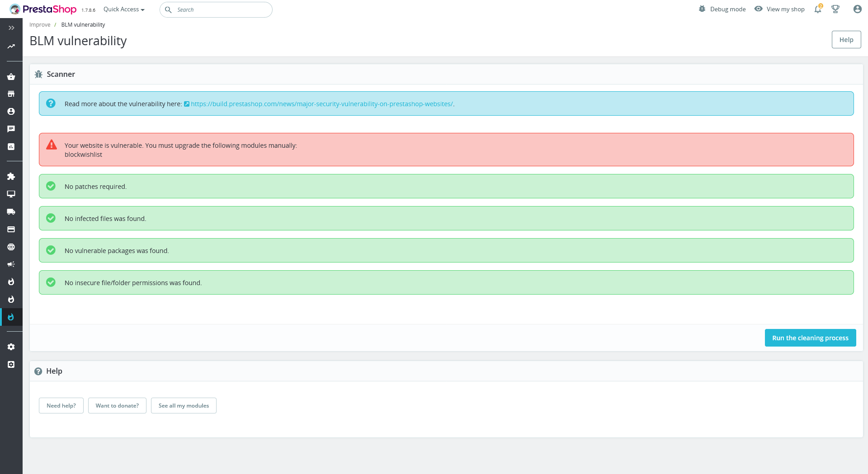The width and height of the screenshot is (868, 474).
Task: Open the notifications bell
Action: pos(818,9)
